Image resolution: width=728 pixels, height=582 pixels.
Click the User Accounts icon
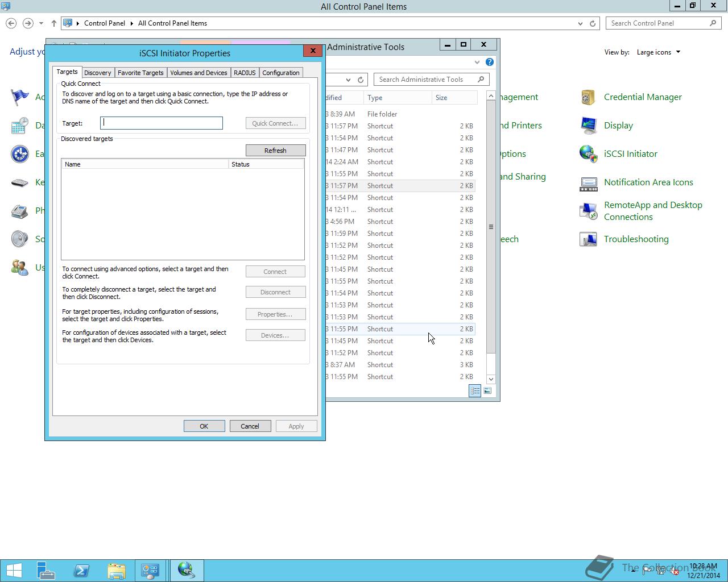(x=20, y=268)
